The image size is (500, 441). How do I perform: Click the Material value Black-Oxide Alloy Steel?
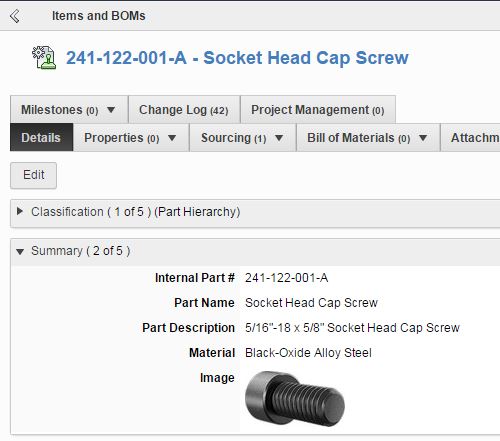(308, 353)
